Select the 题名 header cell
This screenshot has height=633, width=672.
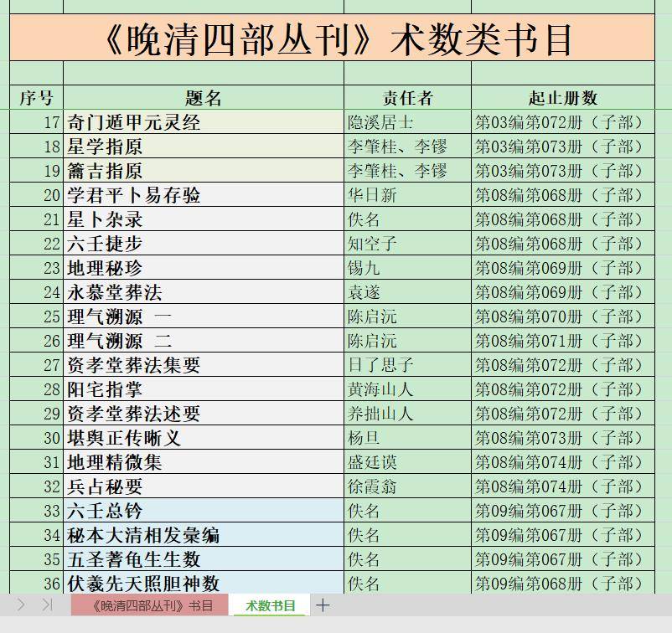tap(204, 96)
